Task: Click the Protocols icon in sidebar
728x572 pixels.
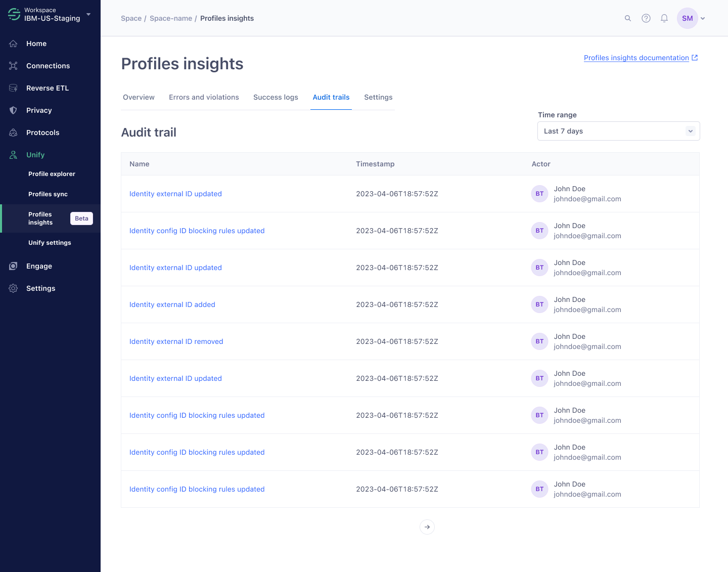Action: 14,133
